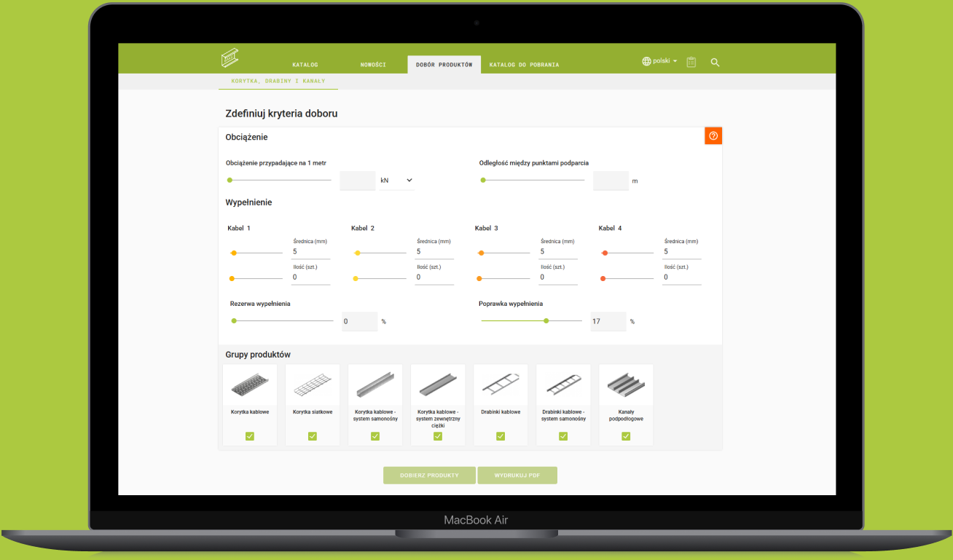This screenshot has height=560, width=953.
Task: Select the Korytka kablowe product image
Action: 250,385
